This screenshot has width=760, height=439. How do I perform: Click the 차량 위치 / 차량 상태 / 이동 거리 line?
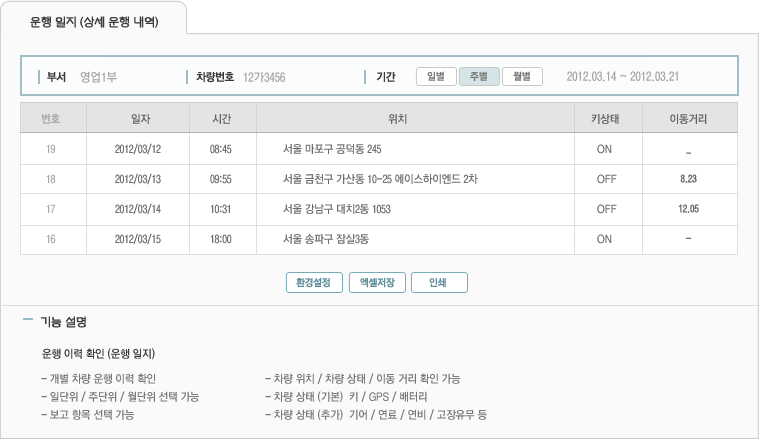(363, 378)
